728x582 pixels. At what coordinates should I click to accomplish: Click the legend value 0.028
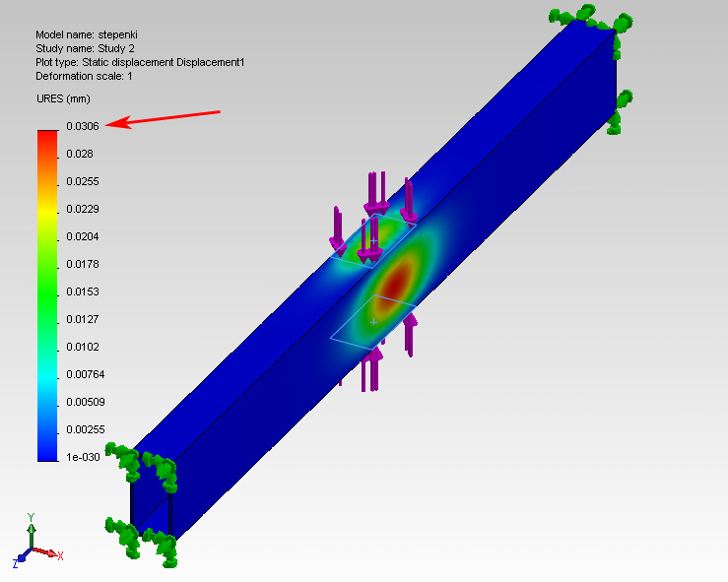[x=80, y=154]
